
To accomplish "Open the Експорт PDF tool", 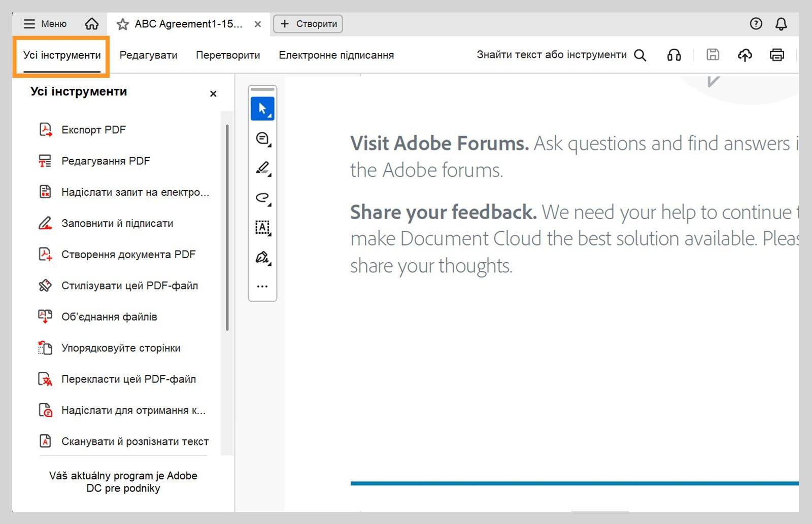I will tap(93, 130).
